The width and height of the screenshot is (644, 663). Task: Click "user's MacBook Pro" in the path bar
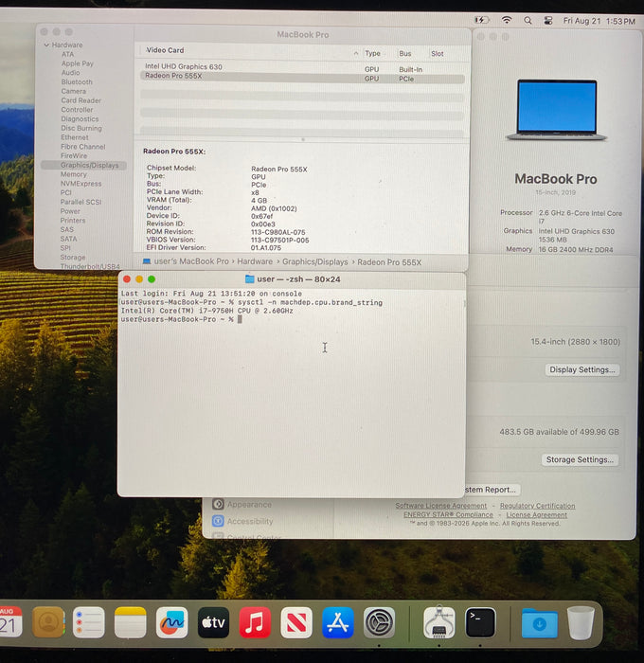pyautogui.click(x=191, y=261)
